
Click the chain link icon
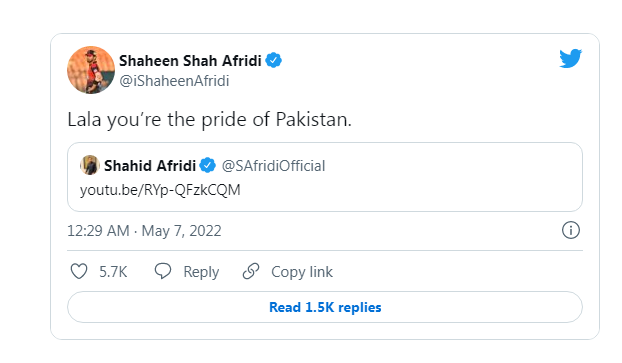coord(251,271)
